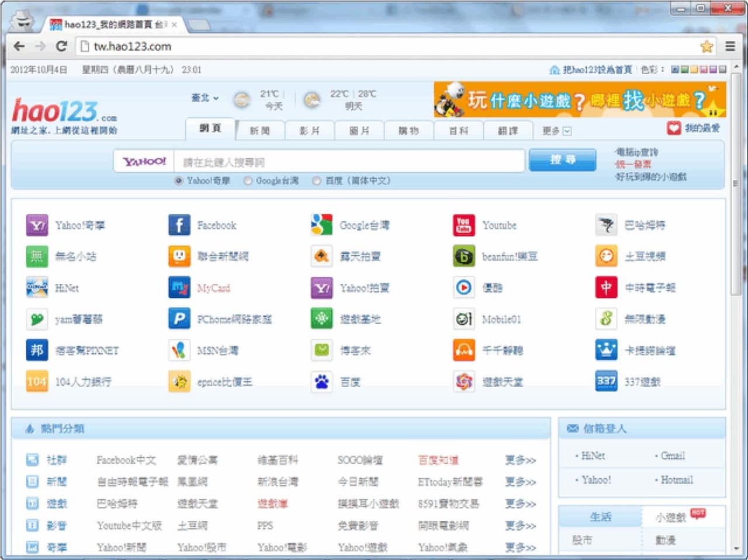This screenshot has width=748, height=560.
Task: Open the Google台灣 colorful icon
Action: (321, 225)
